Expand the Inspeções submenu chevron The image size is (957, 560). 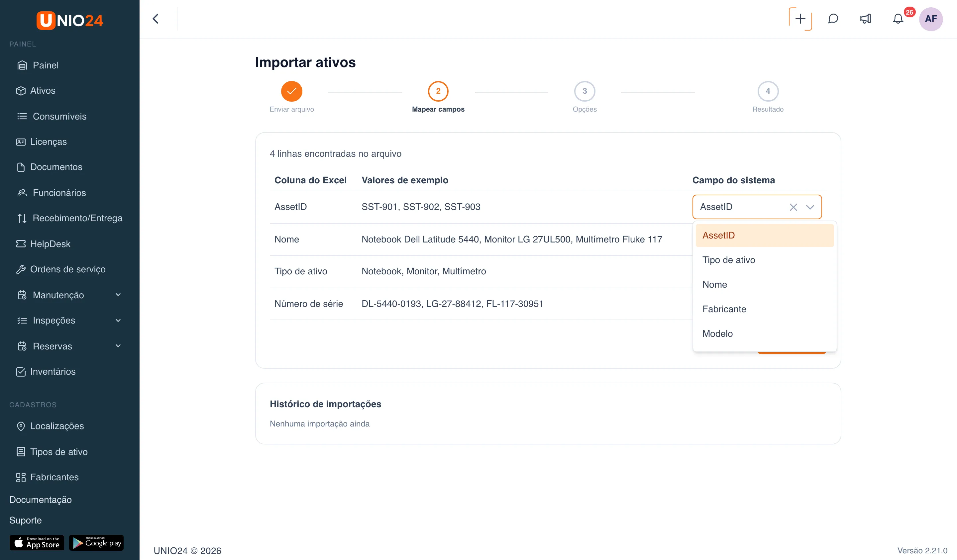118,321
